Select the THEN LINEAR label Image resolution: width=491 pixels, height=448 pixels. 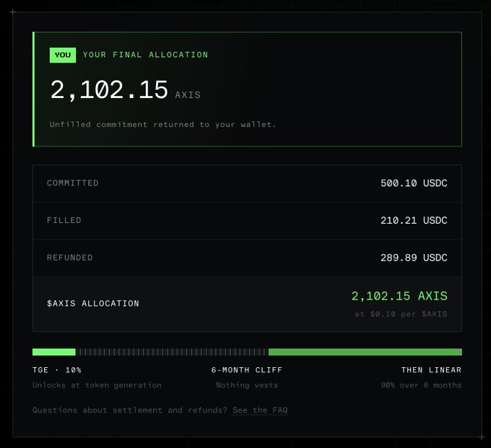(432, 370)
